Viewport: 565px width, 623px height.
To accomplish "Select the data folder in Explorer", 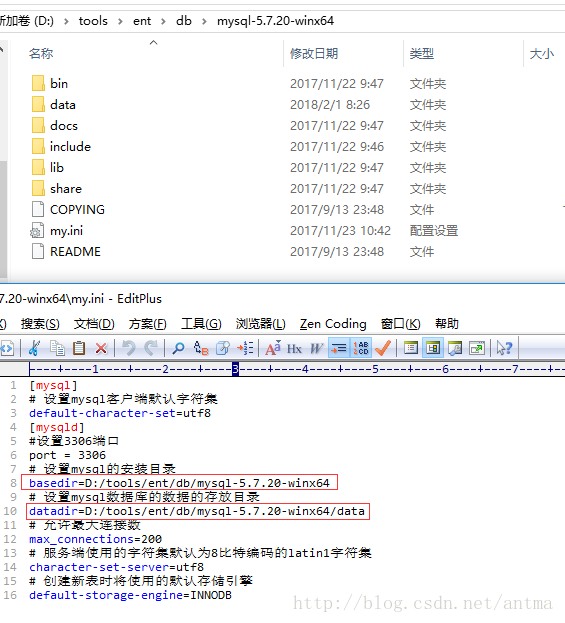I will 62,104.
